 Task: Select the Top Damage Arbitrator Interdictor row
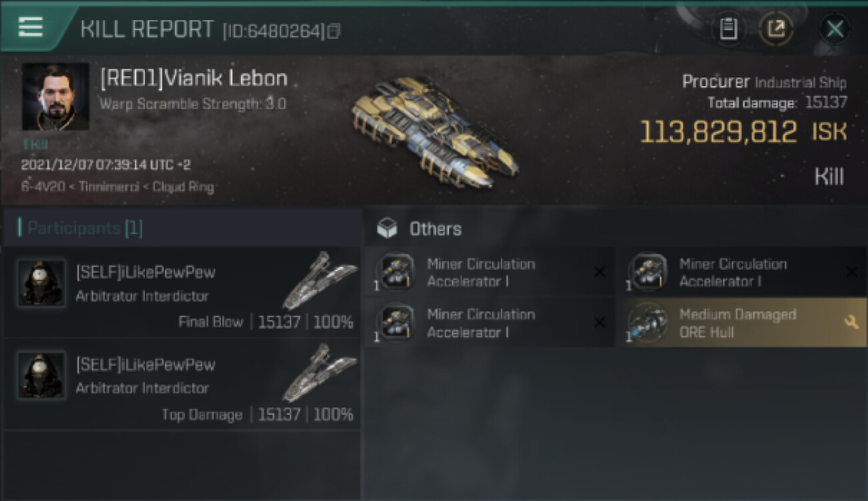(x=182, y=384)
